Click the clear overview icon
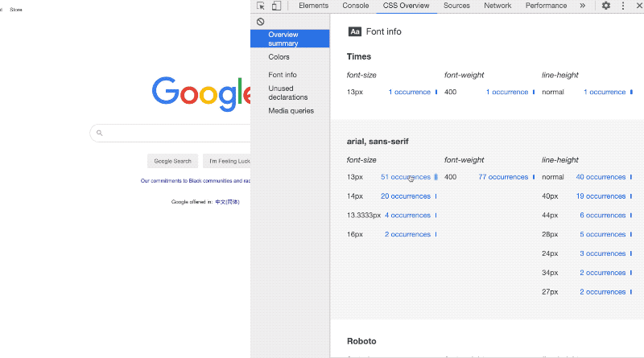The width and height of the screenshot is (644, 358). pos(260,22)
